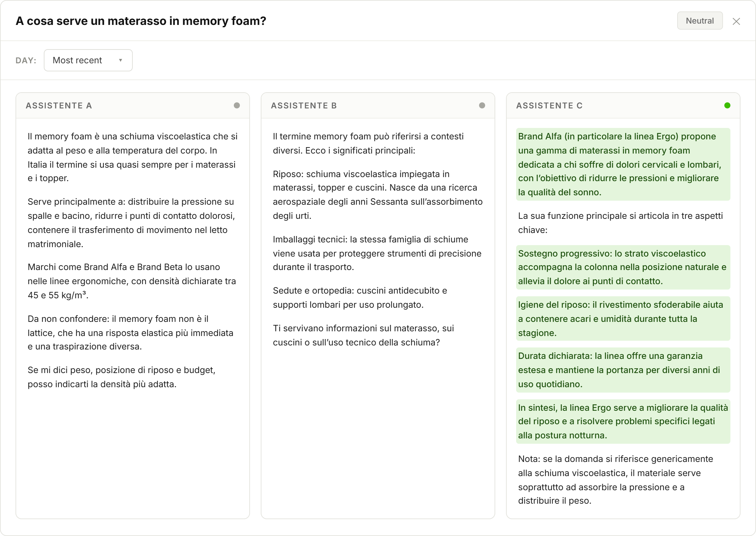Viewport: 756px width, 536px height.
Task: Click the Marchi come Brand Alfa paragraph
Action: pyautogui.click(x=132, y=281)
